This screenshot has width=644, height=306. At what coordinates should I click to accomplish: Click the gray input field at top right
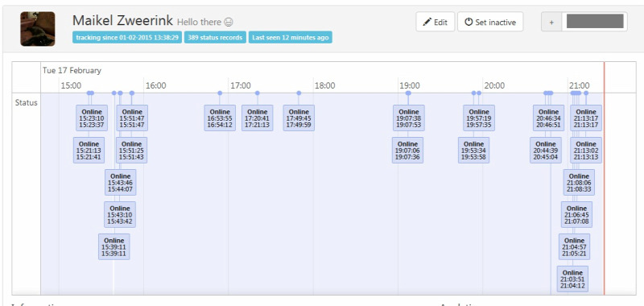click(595, 22)
